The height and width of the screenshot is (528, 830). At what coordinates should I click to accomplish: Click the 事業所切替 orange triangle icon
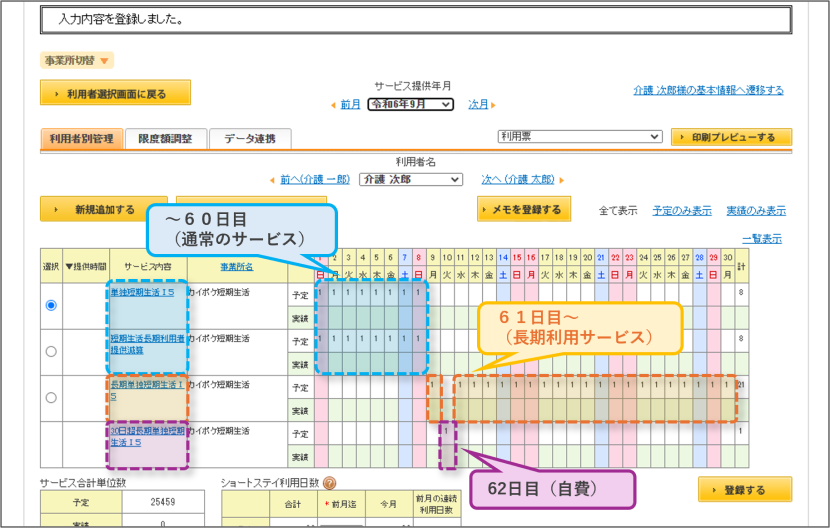(104, 61)
